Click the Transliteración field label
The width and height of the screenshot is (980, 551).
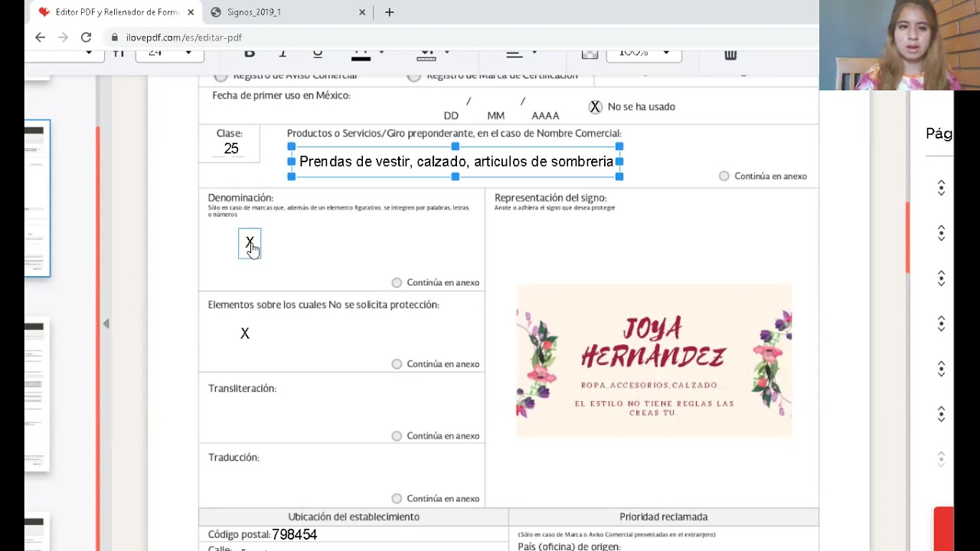(242, 388)
